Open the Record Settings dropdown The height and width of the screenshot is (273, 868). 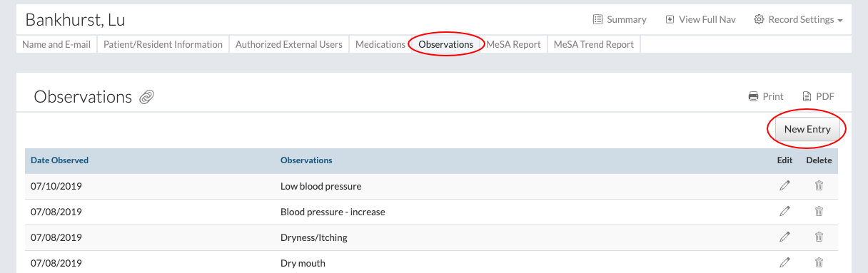coord(798,19)
